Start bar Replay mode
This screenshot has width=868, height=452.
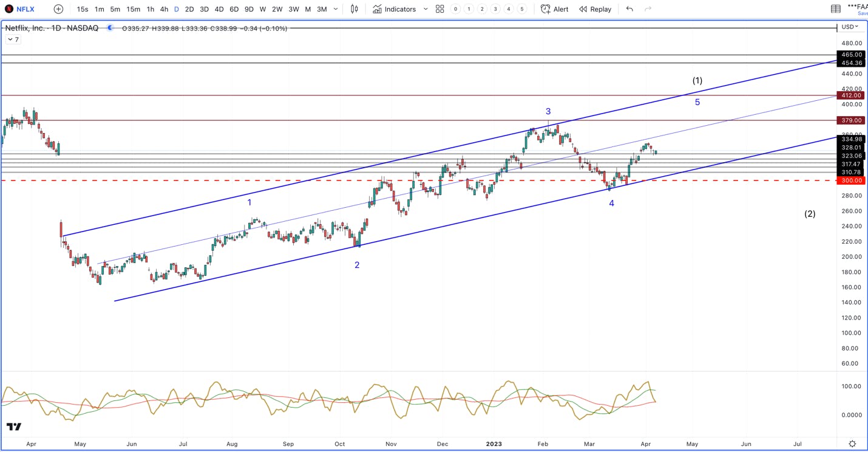[595, 9]
